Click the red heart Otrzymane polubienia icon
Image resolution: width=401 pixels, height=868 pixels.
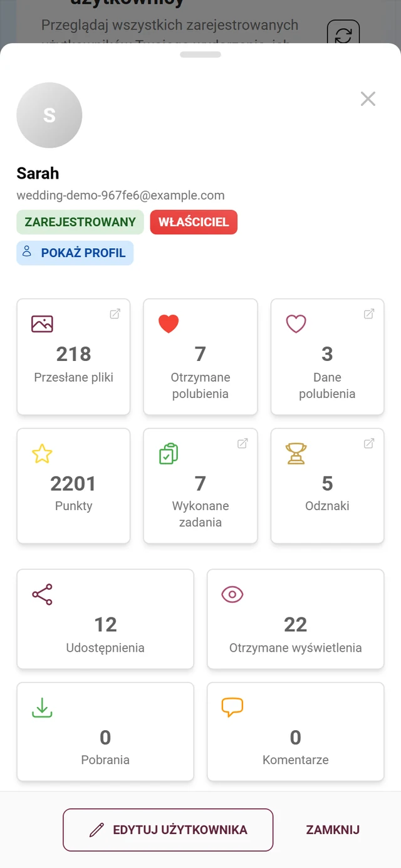(x=169, y=323)
